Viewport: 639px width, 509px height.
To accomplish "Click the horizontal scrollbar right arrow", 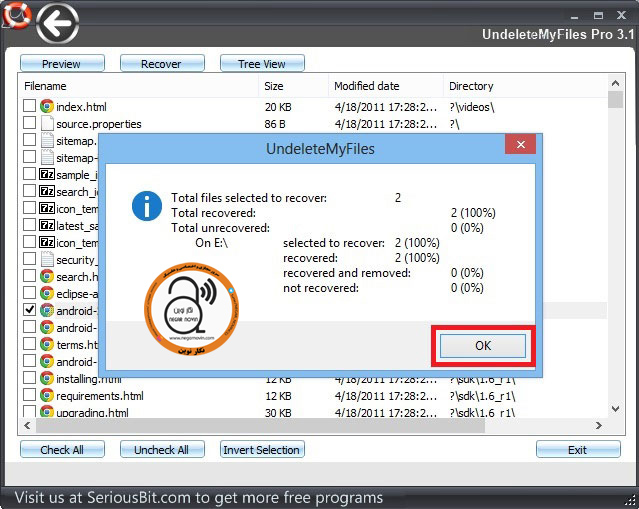I will (599, 425).
